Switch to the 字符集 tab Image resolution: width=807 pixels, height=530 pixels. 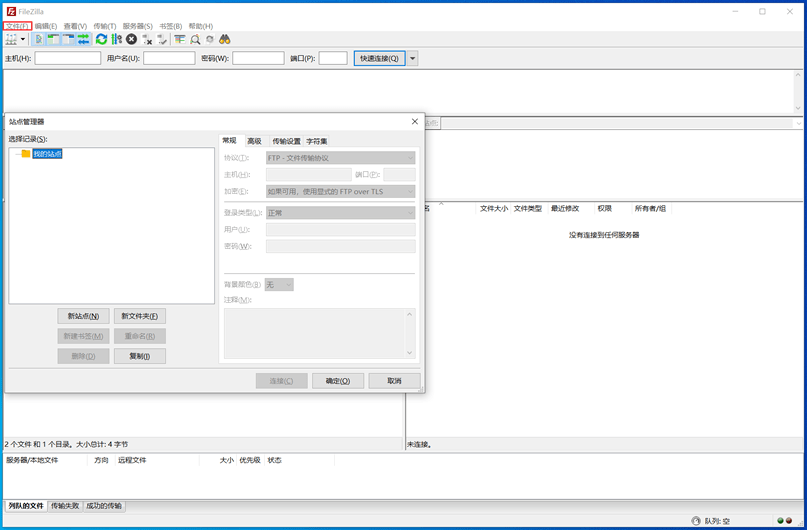coord(317,141)
